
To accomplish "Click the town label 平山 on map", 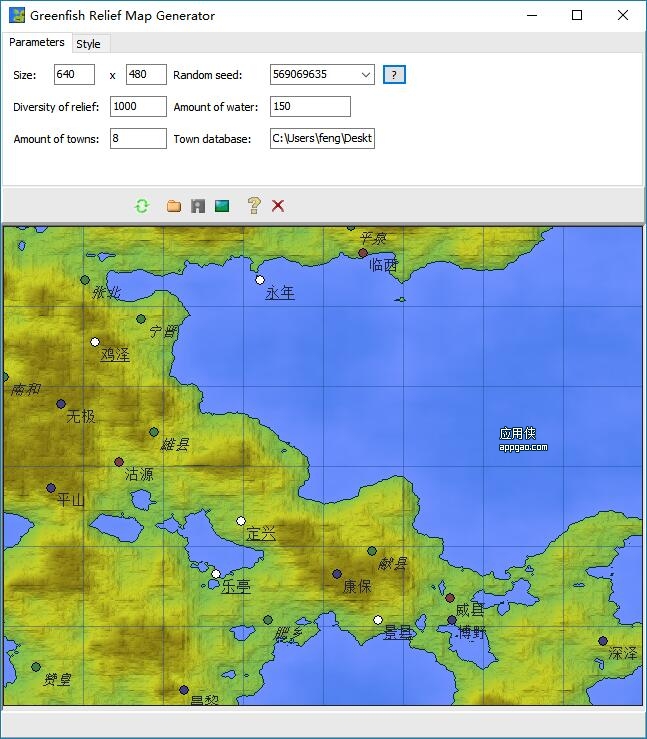I will pos(71,499).
